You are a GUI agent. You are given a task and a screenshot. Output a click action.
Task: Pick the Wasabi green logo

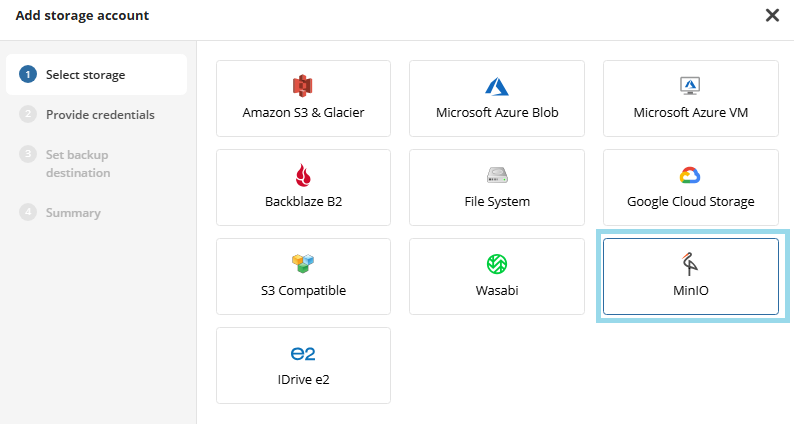pyautogui.click(x=497, y=264)
